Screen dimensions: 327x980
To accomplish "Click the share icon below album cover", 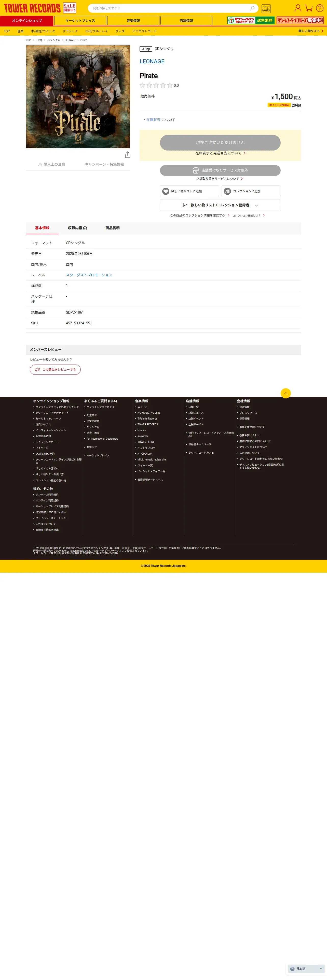I will click(128, 154).
